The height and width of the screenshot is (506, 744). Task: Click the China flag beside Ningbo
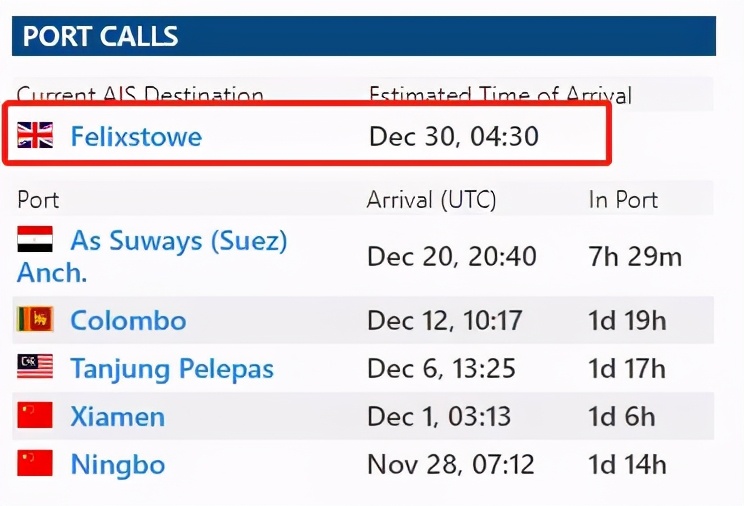pyautogui.click(x=35, y=463)
